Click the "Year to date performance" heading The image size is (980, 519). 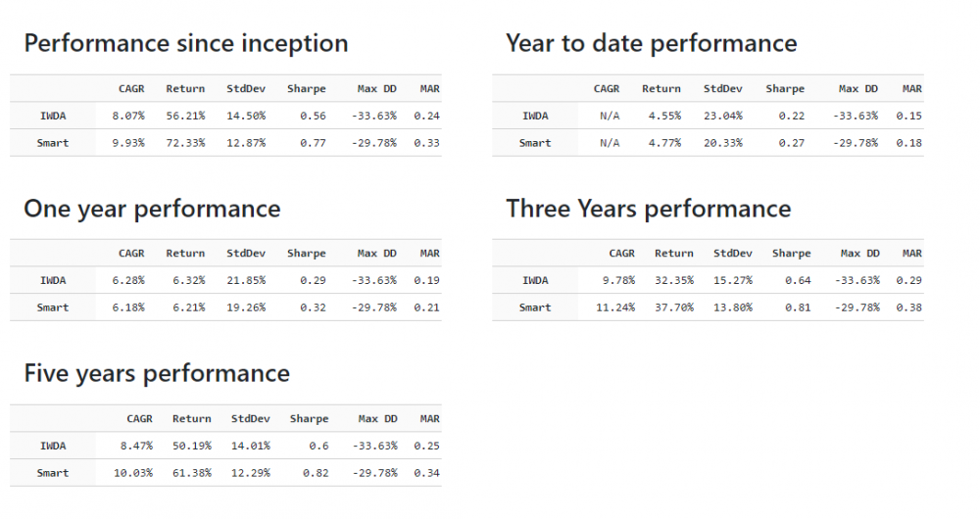point(651,44)
